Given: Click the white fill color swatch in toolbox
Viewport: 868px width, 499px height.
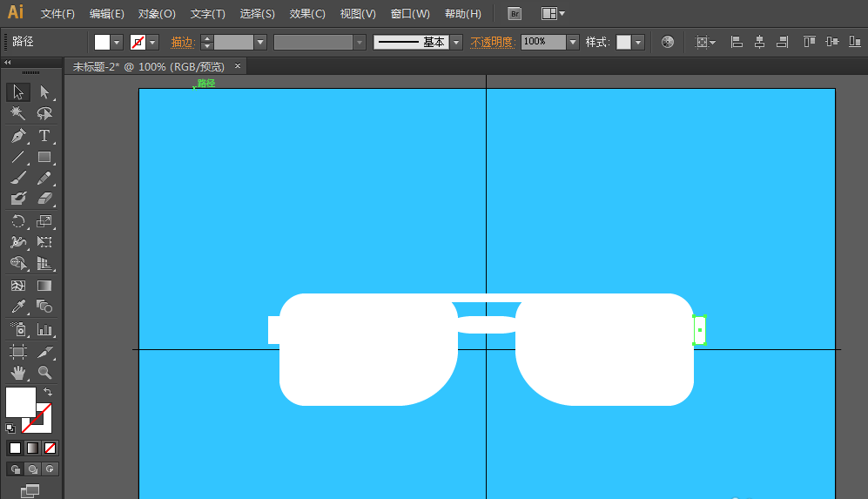Looking at the screenshot, I should pyautogui.click(x=20, y=402).
